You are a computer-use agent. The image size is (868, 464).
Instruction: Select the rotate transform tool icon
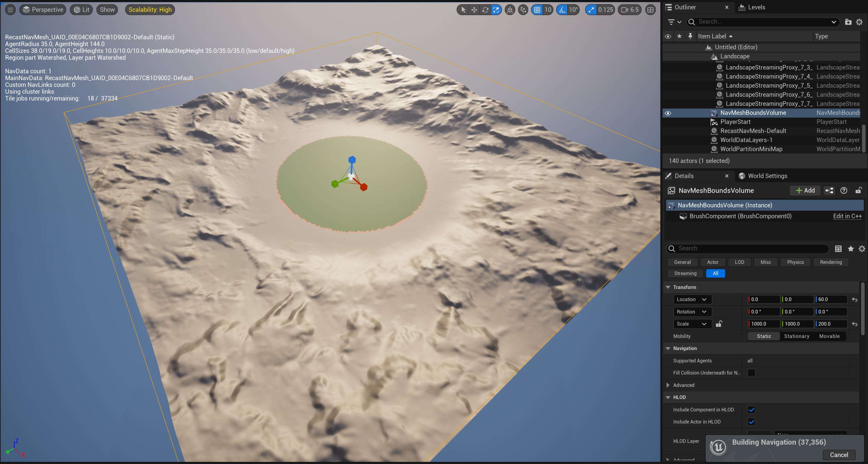[x=485, y=10]
